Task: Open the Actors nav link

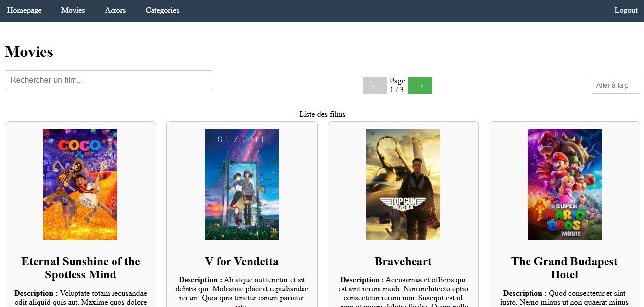Action: click(115, 10)
